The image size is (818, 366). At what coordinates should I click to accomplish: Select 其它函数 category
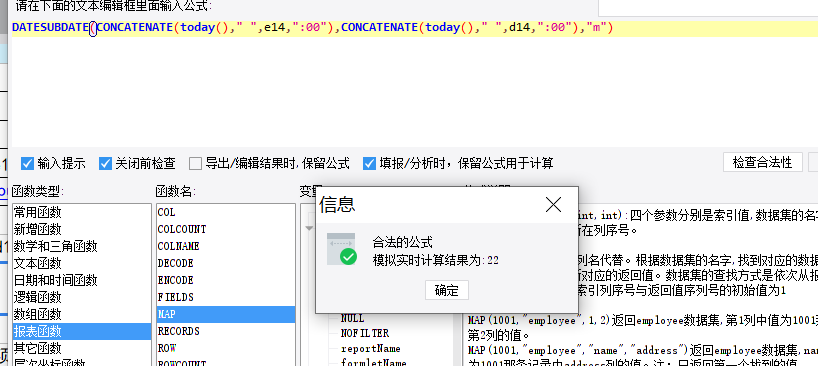pyautogui.click(x=82, y=348)
